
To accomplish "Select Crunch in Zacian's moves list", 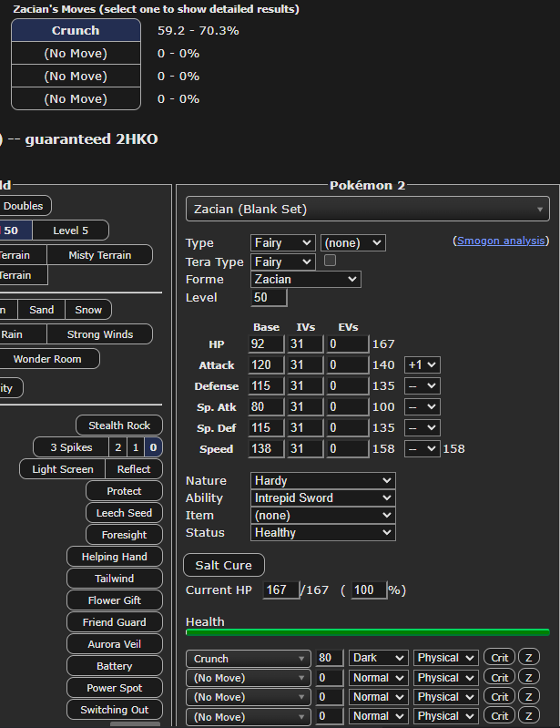I will pyautogui.click(x=76, y=30).
